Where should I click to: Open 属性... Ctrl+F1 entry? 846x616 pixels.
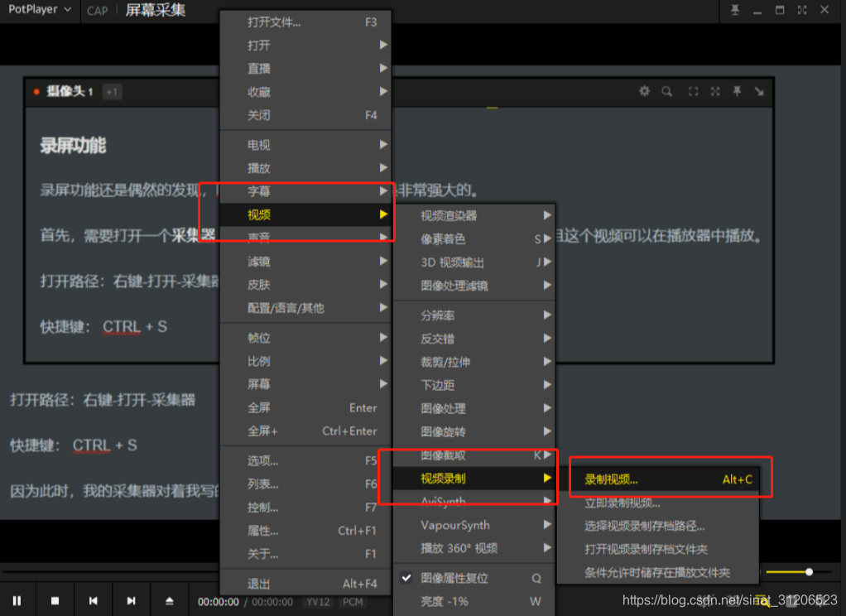pyautogui.click(x=305, y=531)
